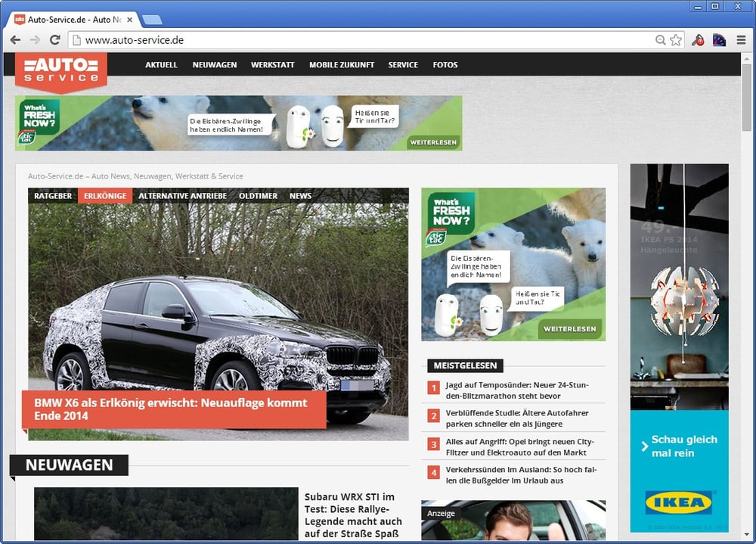Click the tic tac logo in top banner

pyautogui.click(x=27, y=138)
